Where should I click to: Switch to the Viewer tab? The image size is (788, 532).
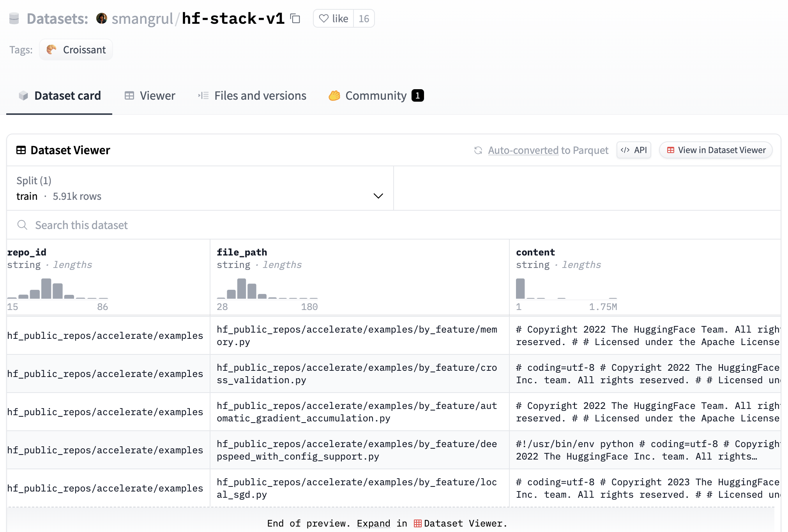(x=150, y=96)
